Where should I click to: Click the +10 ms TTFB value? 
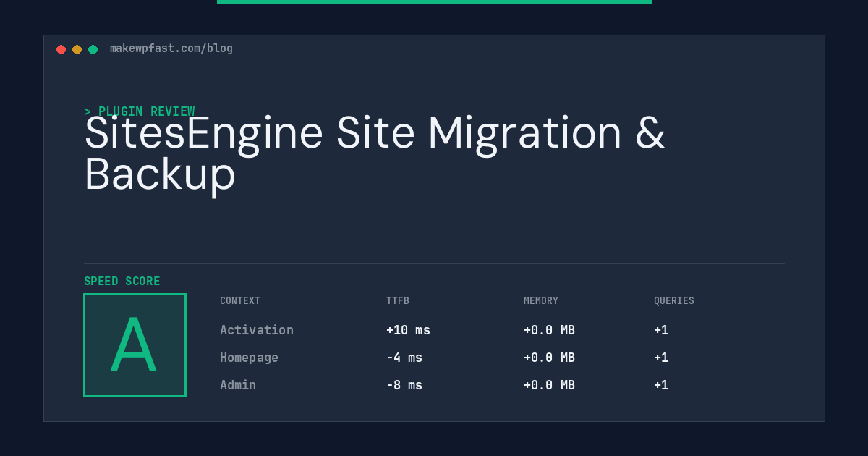pos(408,330)
